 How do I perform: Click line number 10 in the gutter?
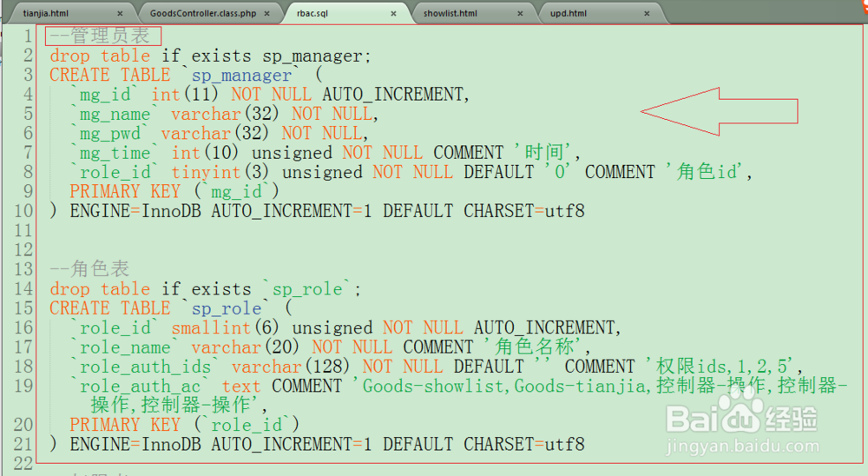point(23,211)
